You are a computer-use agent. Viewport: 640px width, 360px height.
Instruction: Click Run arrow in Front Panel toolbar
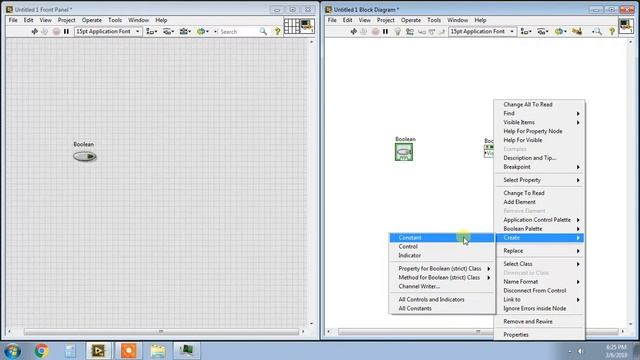point(34,31)
